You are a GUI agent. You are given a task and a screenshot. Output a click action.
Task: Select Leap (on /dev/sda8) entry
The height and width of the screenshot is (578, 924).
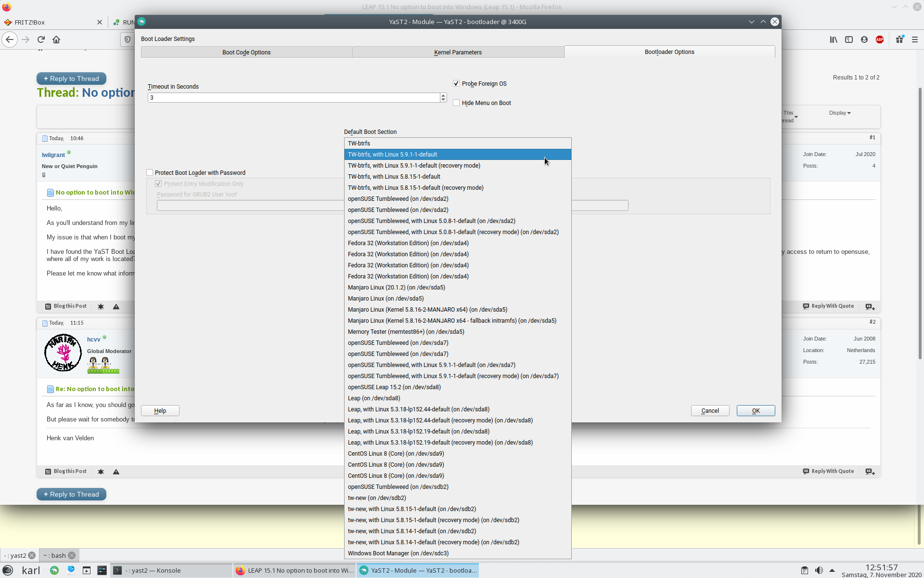click(458, 398)
